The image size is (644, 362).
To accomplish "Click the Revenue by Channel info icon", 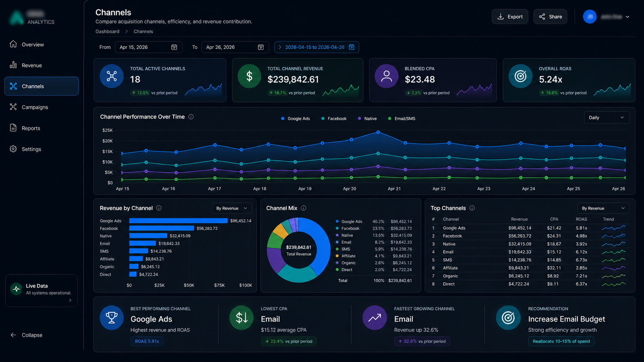I will click(x=159, y=208).
